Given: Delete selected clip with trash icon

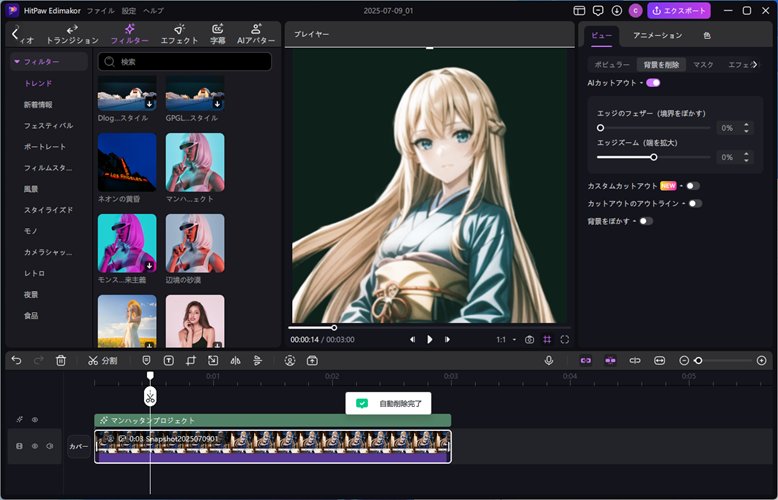Looking at the screenshot, I should (x=61, y=361).
